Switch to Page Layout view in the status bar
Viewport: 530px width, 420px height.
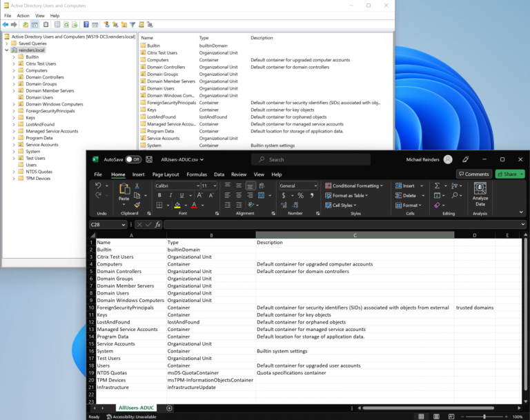tap(437, 417)
